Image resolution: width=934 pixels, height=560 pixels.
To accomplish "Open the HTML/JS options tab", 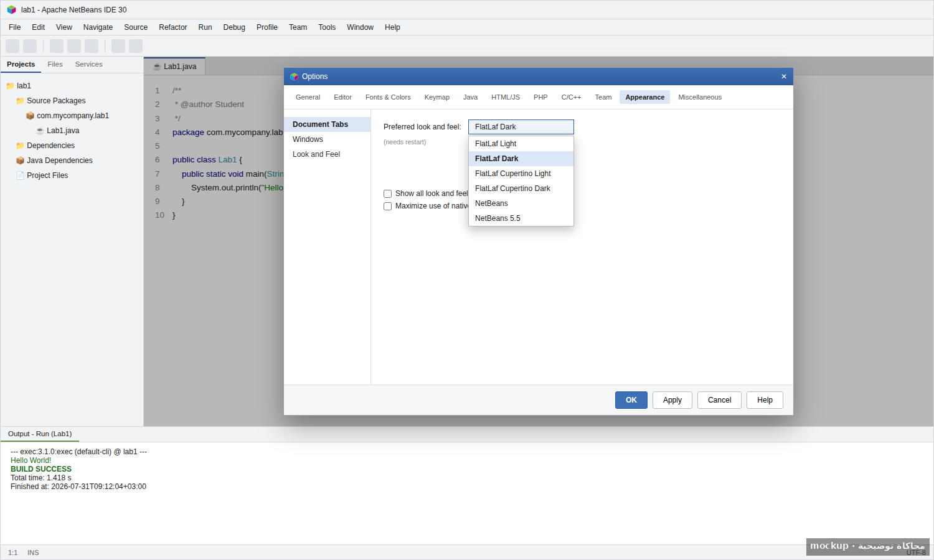I will pyautogui.click(x=506, y=97).
